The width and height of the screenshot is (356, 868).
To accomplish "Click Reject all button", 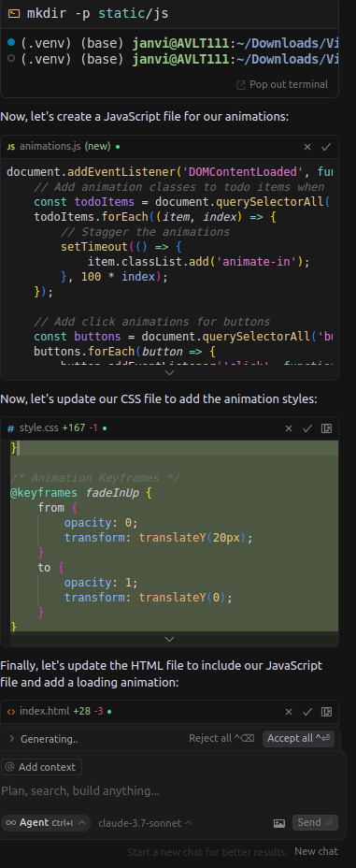I will tap(221, 738).
